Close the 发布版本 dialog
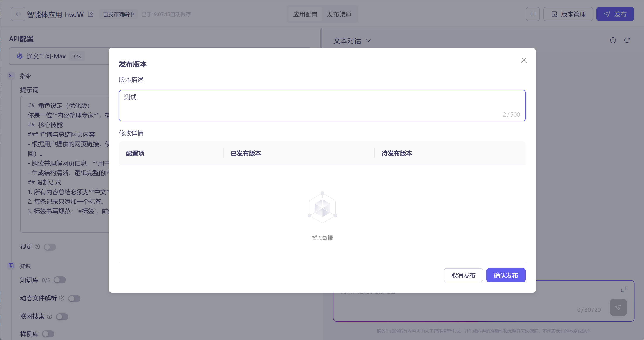The image size is (644, 340). pyautogui.click(x=524, y=60)
